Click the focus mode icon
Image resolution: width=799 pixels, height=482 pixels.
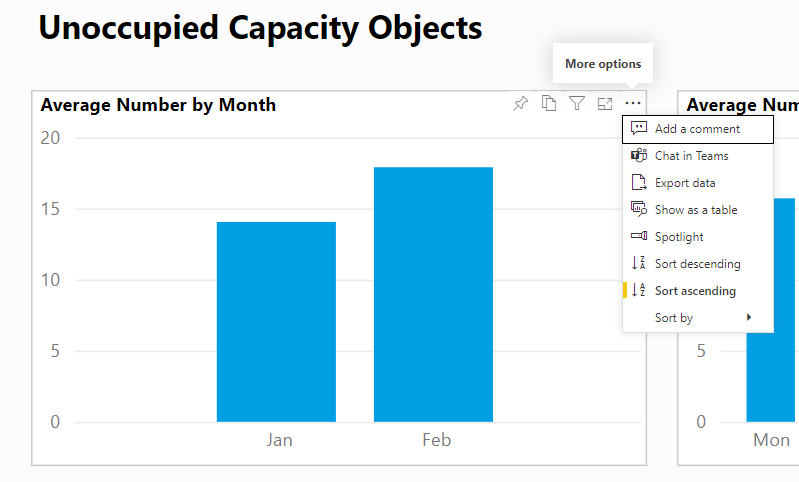[x=605, y=104]
